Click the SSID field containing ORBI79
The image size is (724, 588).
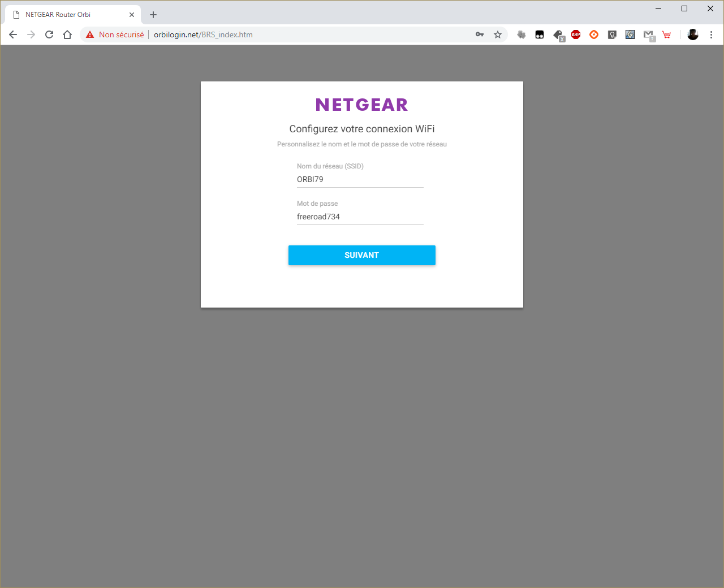360,179
